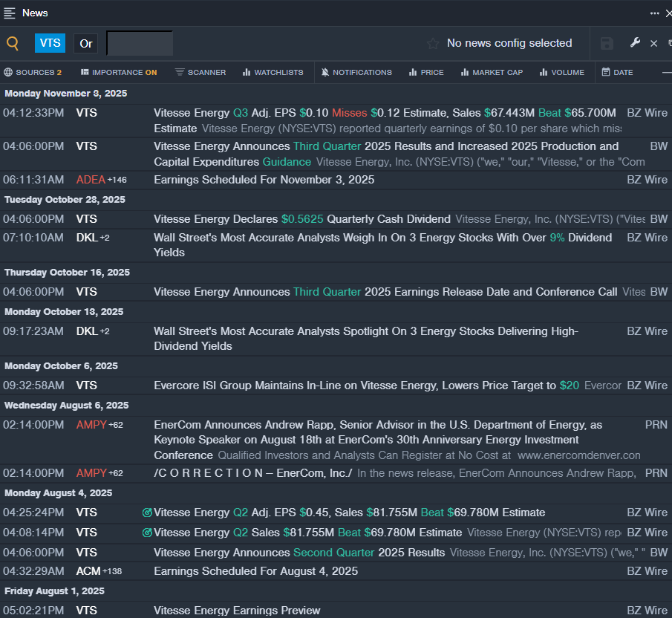Click the search magnifier icon
Image resolution: width=672 pixels, height=618 pixels.
pyautogui.click(x=13, y=43)
